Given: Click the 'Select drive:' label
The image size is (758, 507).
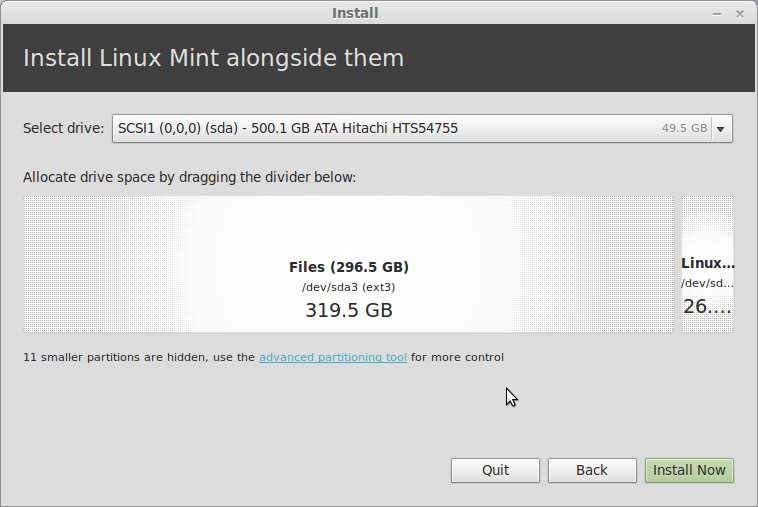Looking at the screenshot, I should pyautogui.click(x=63, y=128).
